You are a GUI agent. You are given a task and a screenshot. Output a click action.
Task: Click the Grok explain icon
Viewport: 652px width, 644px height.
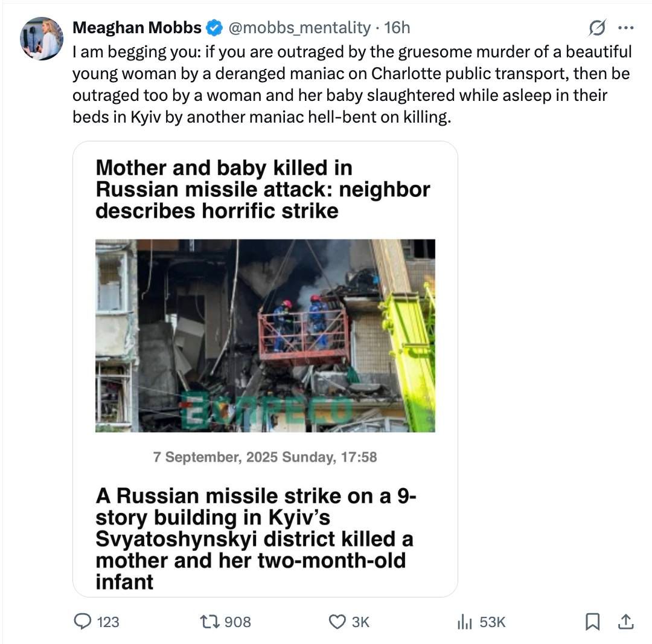pos(597,28)
